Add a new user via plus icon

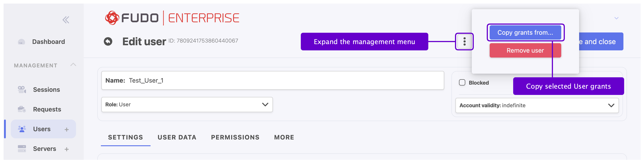pos(66,129)
